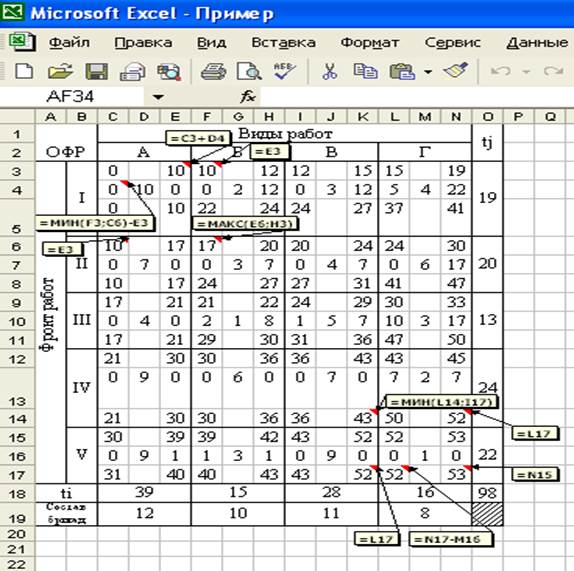Click the brigade cell with value 11
The image size is (574, 571).
click(331, 513)
